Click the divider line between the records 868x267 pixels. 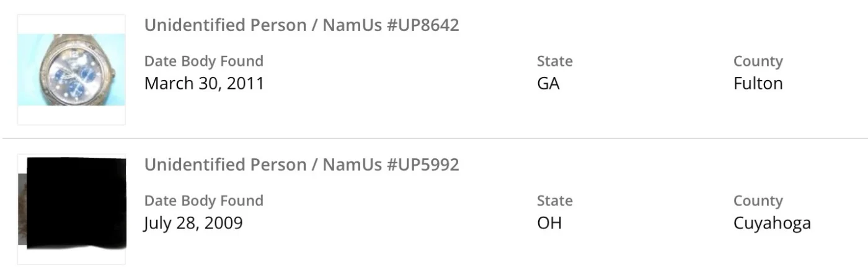[434, 138]
